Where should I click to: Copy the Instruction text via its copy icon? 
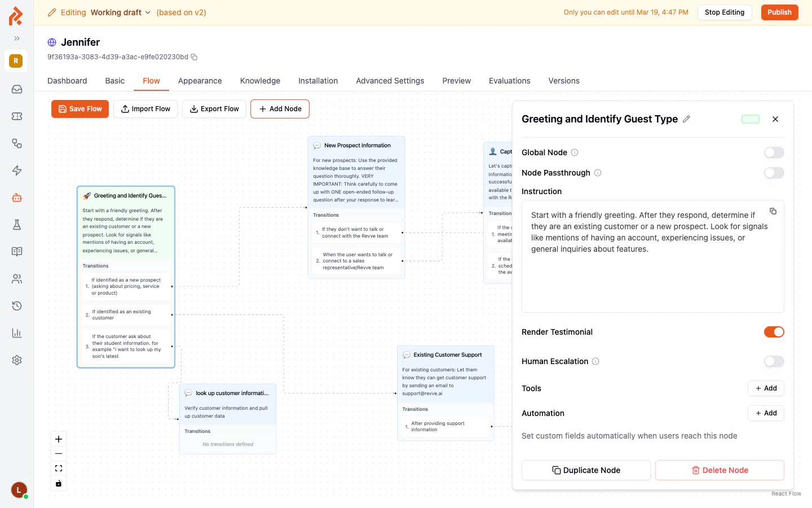[x=773, y=211]
